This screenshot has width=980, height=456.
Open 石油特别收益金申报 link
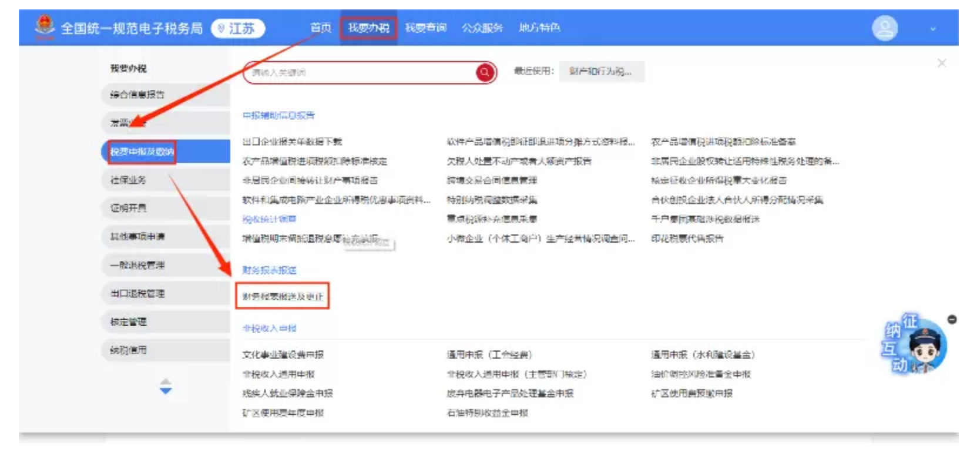487,413
